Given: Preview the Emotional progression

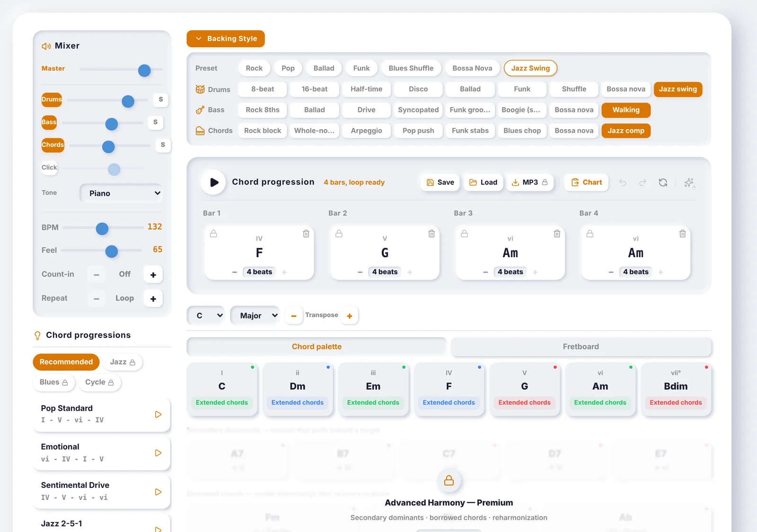Looking at the screenshot, I should click(x=158, y=453).
